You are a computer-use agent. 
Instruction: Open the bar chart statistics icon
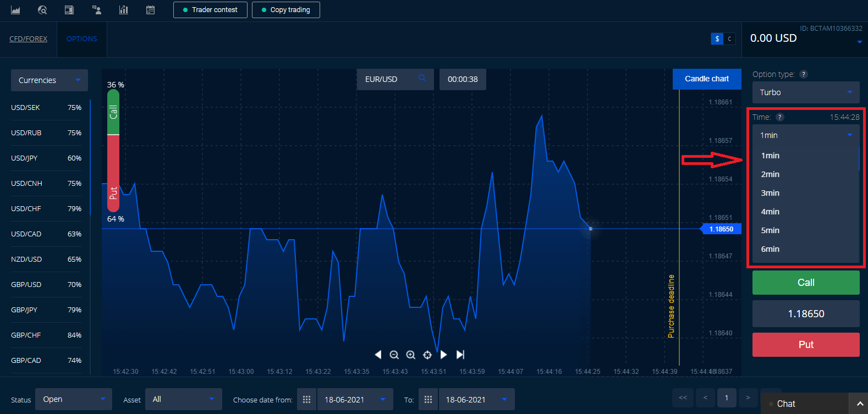pos(123,10)
